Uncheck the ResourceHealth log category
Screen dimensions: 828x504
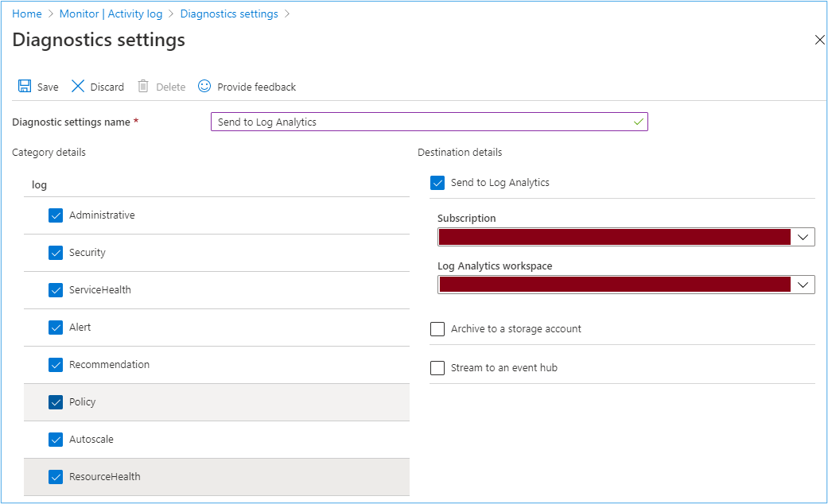[56, 477]
